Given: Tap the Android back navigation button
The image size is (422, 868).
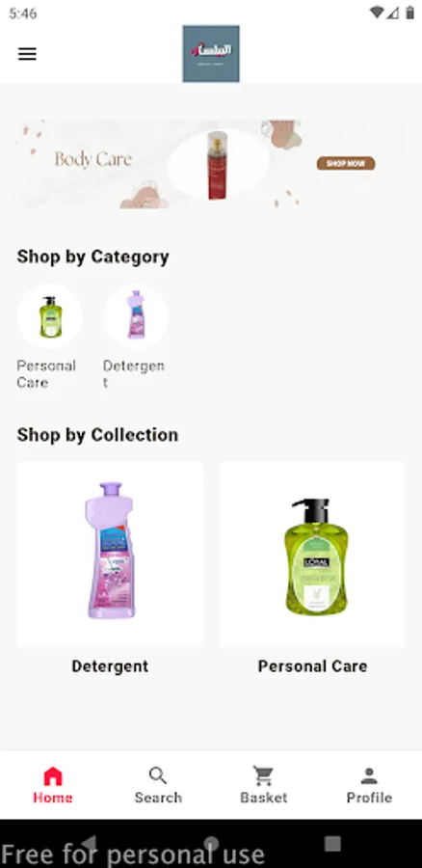Looking at the screenshot, I should (x=89, y=843).
